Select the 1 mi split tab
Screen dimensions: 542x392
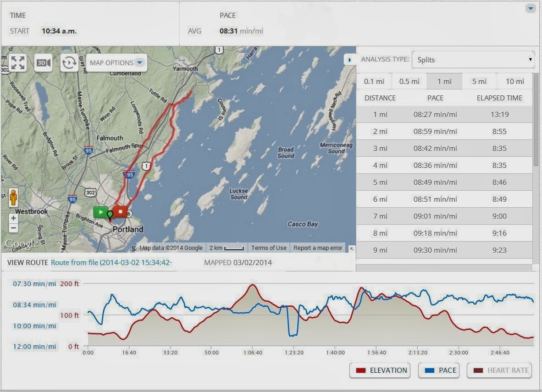click(444, 82)
